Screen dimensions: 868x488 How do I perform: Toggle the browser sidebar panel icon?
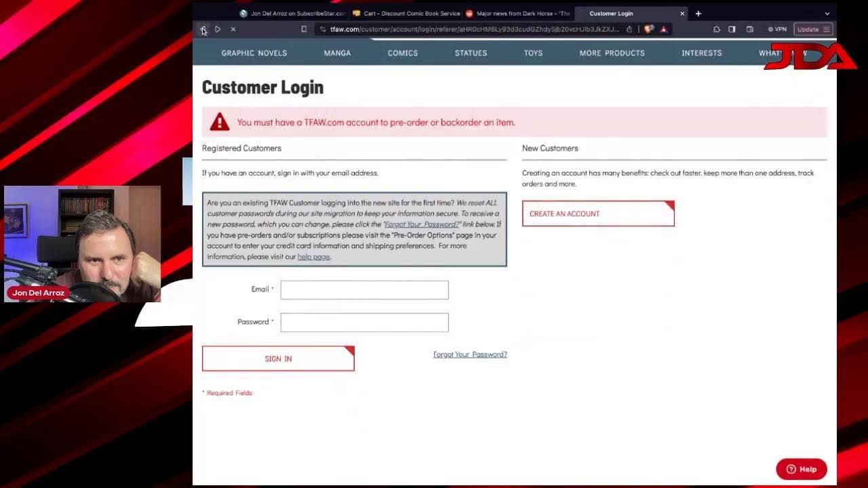(732, 29)
